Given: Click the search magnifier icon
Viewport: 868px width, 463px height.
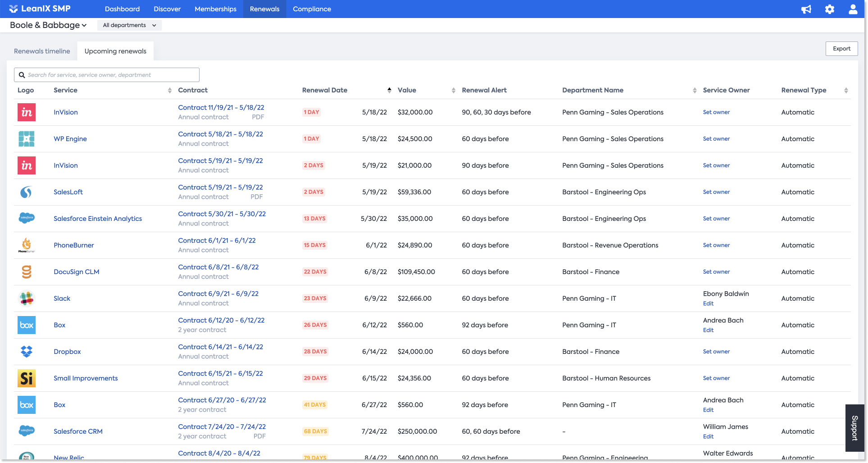Looking at the screenshot, I should (22, 75).
